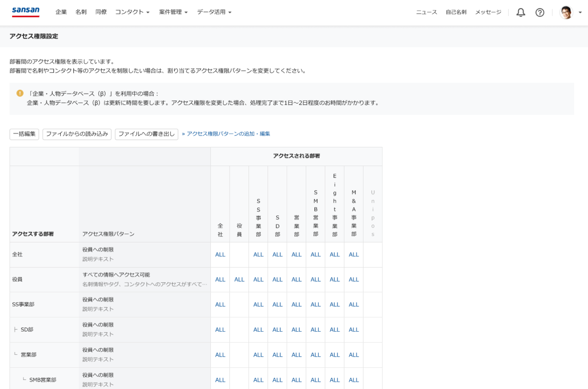Expand the データ活用 dropdown menu

(214, 12)
